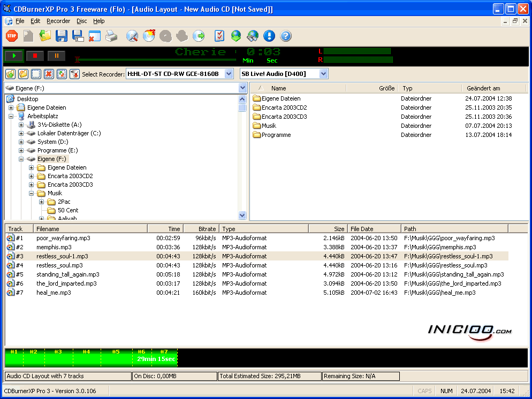Select Desktop at the top of the tree

pos(27,99)
